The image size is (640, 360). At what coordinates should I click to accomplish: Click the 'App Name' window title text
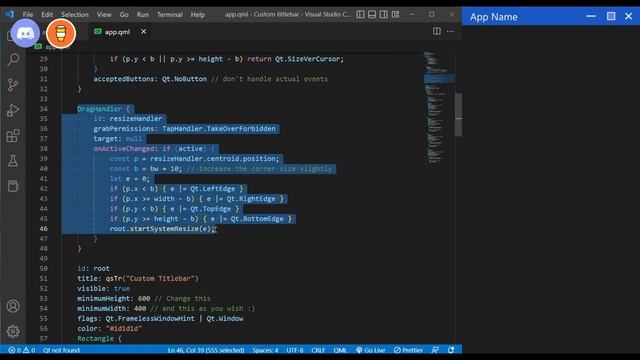click(x=493, y=17)
